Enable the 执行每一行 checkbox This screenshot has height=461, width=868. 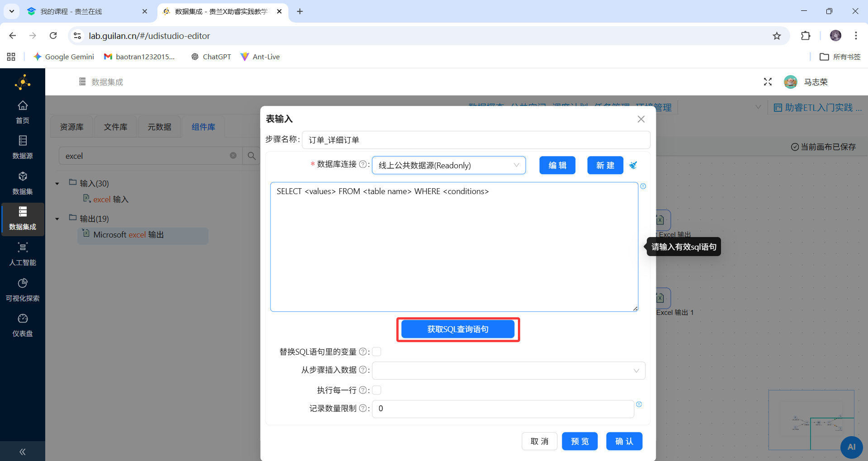point(376,390)
